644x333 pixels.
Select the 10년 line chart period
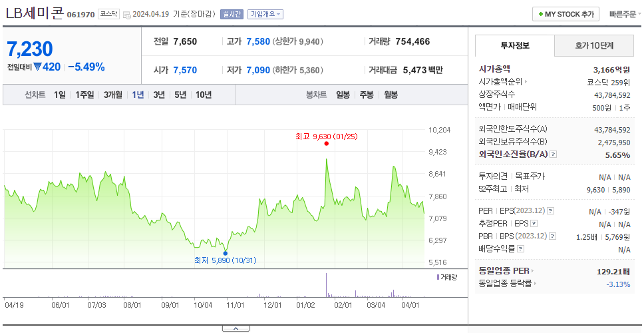pyautogui.click(x=204, y=95)
